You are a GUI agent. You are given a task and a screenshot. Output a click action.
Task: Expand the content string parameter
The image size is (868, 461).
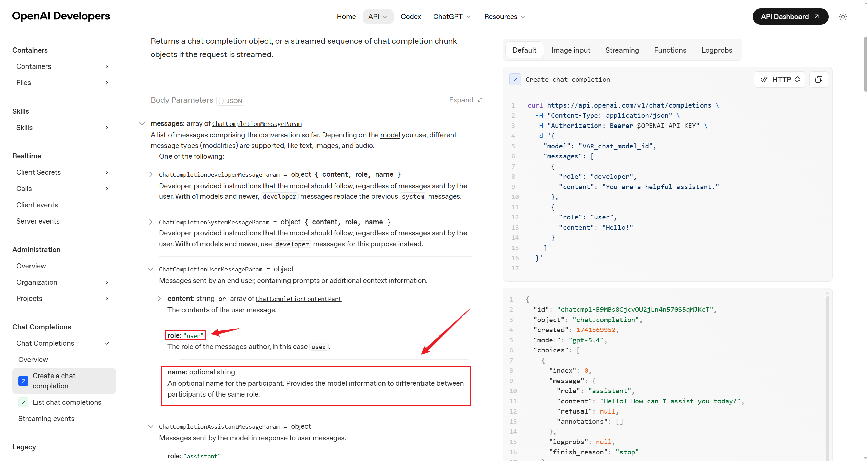(x=159, y=299)
